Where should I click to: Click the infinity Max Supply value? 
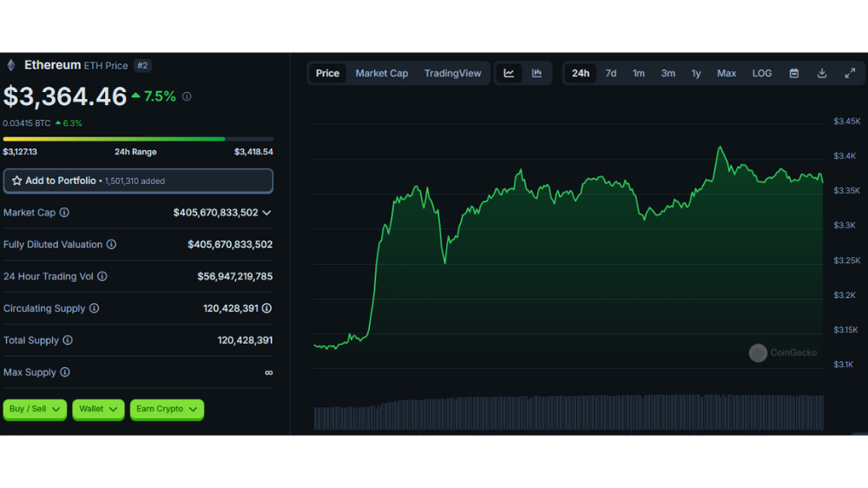click(x=268, y=373)
